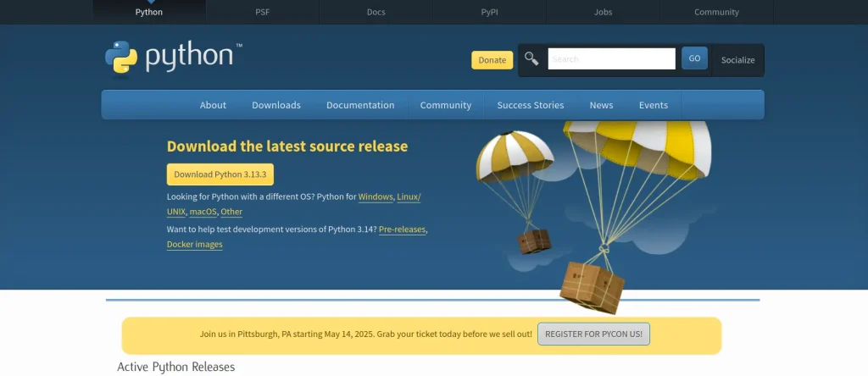
Task: Follow the macOS download link
Action: 203,212
